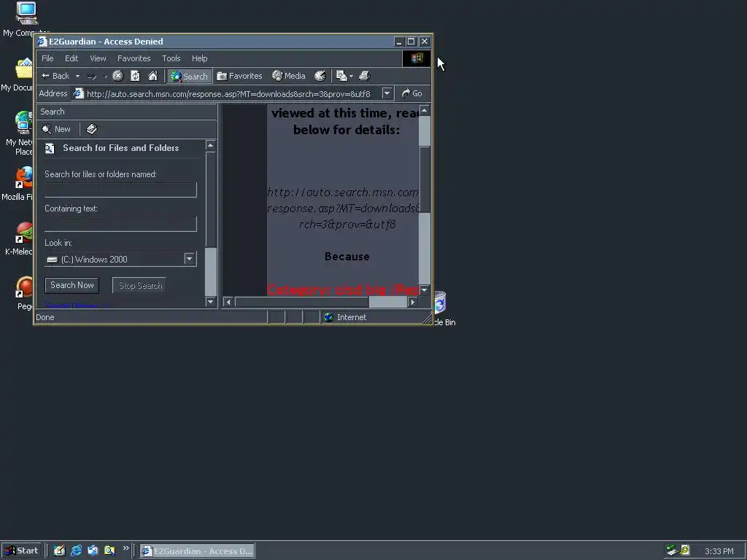
Task: Click the Search pane indexing book icon
Action: [91, 129]
